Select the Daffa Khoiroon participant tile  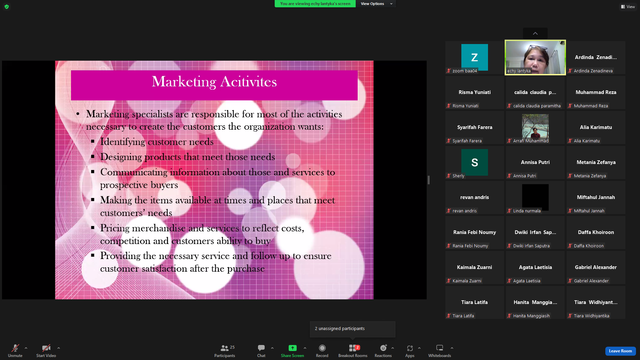[596, 233]
